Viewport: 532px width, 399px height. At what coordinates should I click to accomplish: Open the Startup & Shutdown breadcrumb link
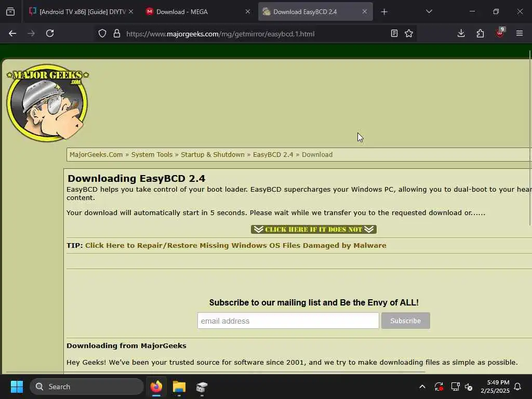[212, 155]
